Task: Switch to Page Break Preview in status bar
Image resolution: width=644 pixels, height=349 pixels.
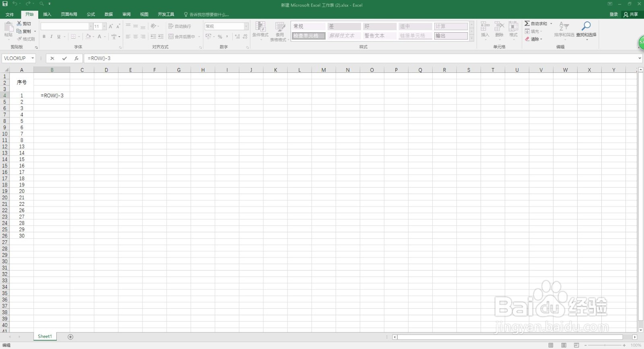Action: pyautogui.click(x=576, y=345)
